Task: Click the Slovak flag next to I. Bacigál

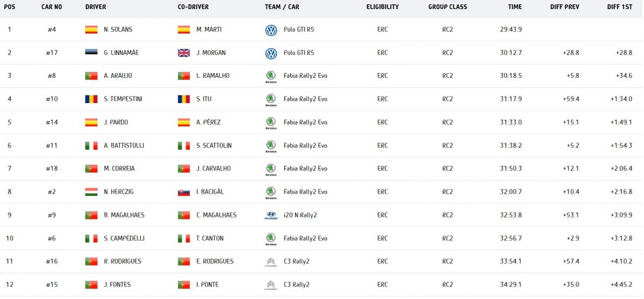Action: coord(184,192)
